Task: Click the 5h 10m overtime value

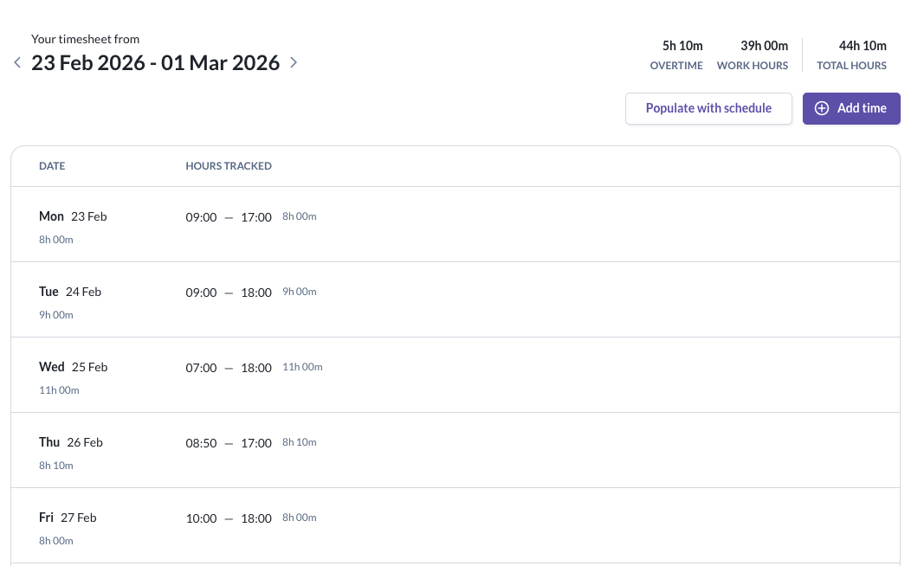Action: click(682, 46)
